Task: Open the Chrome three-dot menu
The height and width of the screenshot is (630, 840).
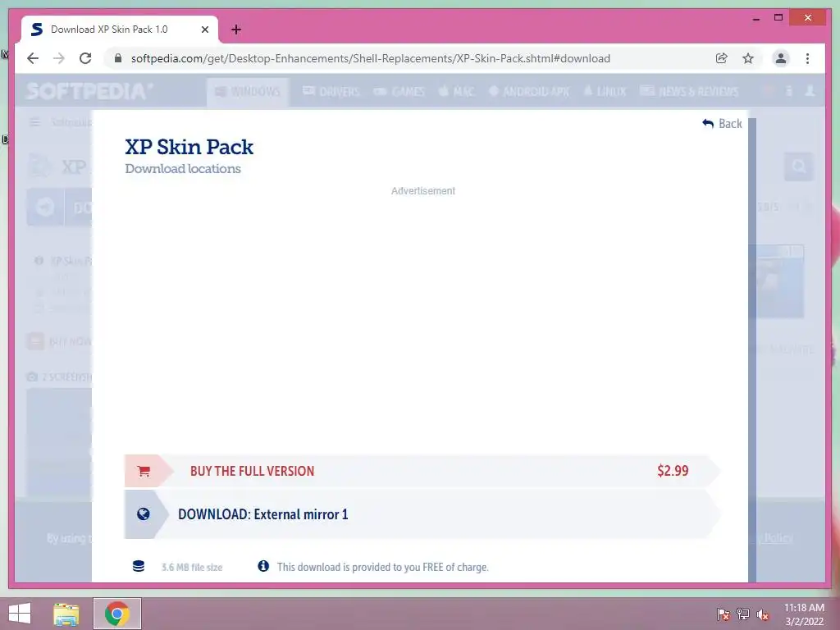Action: point(807,58)
